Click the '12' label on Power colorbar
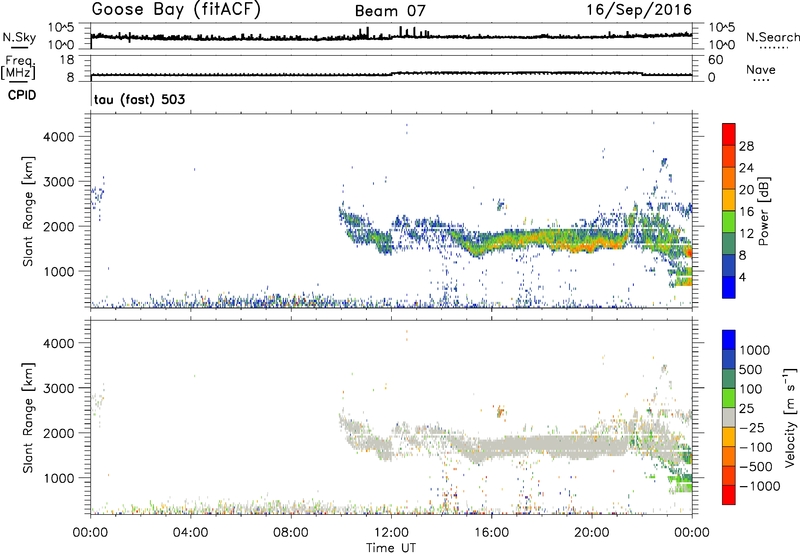Viewport: 800px width, 554px height. coord(746,233)
